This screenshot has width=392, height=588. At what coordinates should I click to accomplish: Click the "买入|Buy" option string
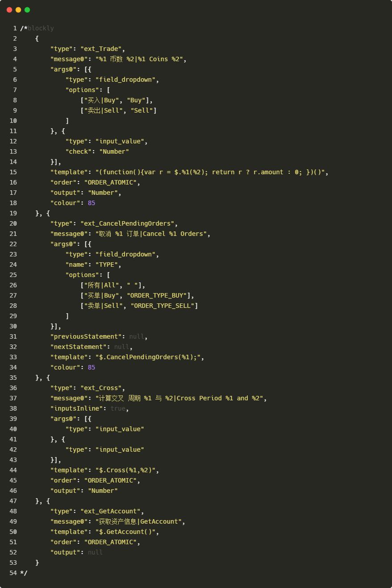pos(101,100)
